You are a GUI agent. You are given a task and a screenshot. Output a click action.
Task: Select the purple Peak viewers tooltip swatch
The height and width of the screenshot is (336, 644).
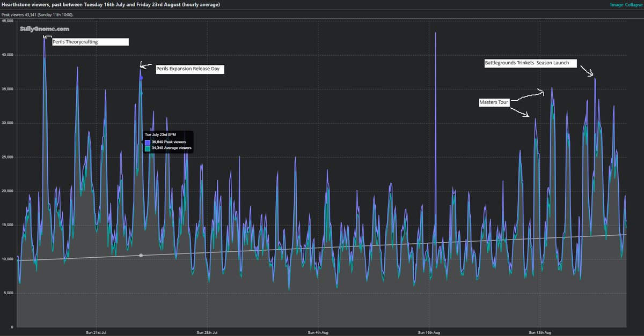[148, 142]
